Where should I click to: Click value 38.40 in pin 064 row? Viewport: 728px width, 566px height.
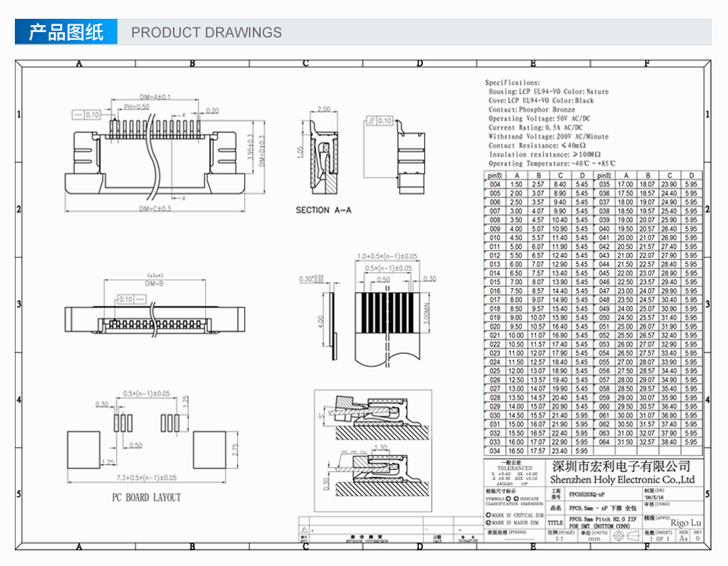[x=669, y=442]
